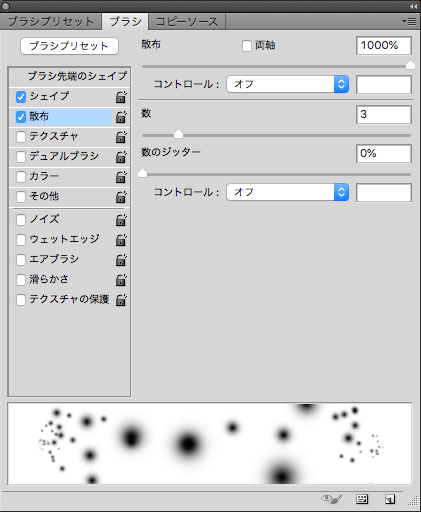Switch to the コピーソース tab
Screen dimensions: 421x512
point(187,22)
